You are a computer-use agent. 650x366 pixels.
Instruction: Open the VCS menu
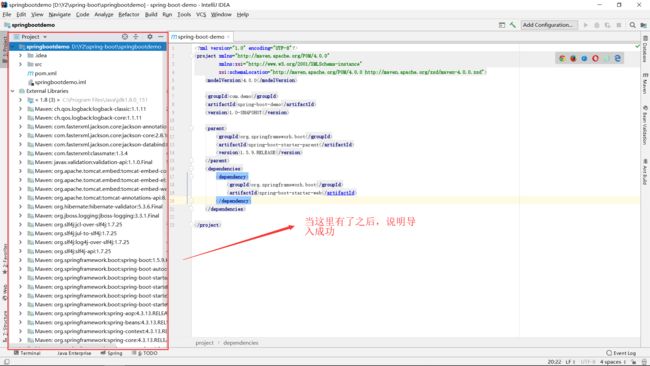201,14
